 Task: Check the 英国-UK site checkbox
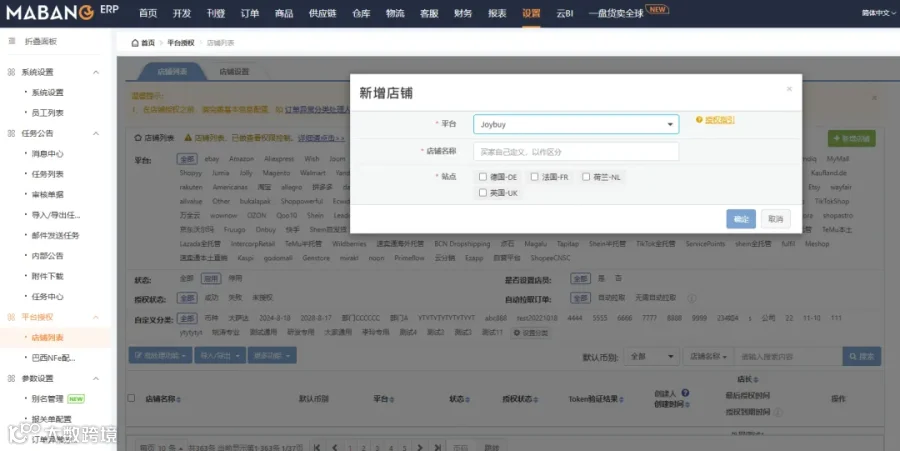click(483, 193)
